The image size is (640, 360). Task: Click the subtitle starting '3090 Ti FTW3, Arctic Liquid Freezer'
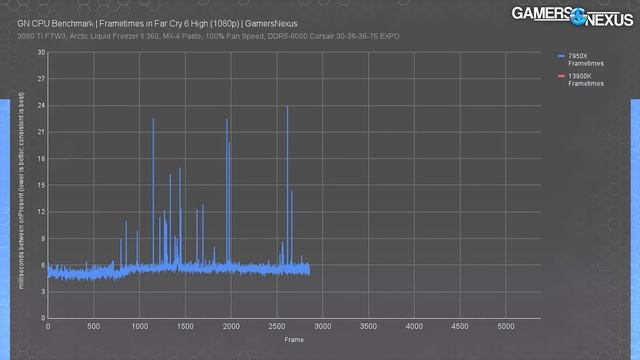pos(208,36)
